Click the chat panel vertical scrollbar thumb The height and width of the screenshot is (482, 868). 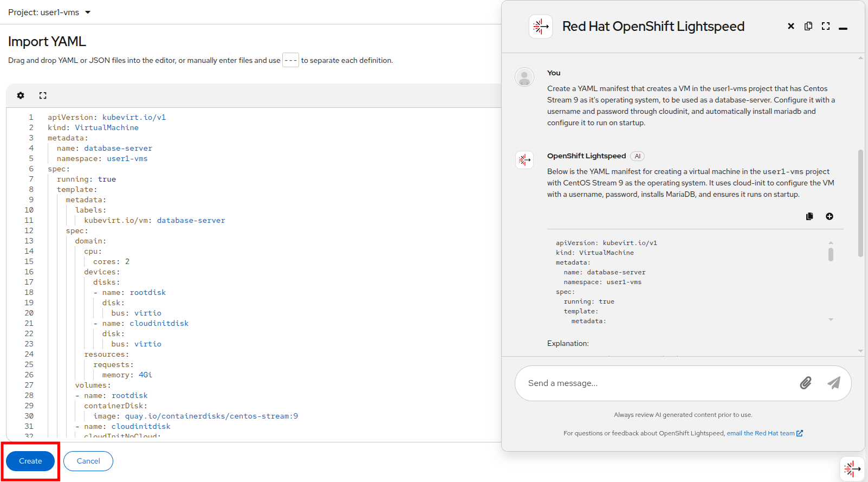pos(860,203)
